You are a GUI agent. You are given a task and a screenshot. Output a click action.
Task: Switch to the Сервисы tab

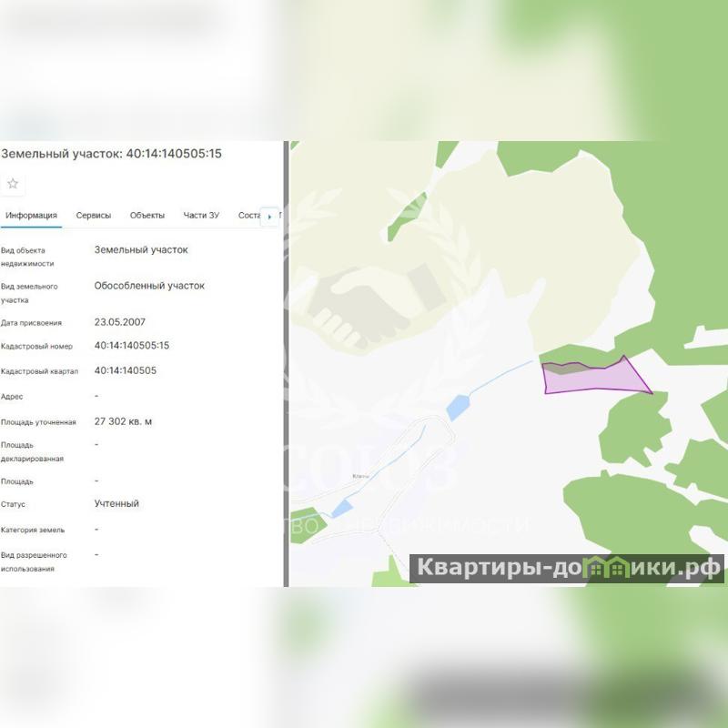[94, 216]
